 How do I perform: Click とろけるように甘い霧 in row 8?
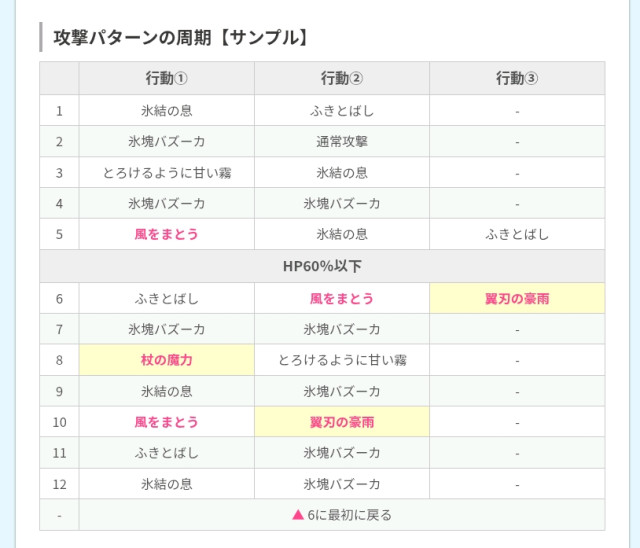click(342, 360)
